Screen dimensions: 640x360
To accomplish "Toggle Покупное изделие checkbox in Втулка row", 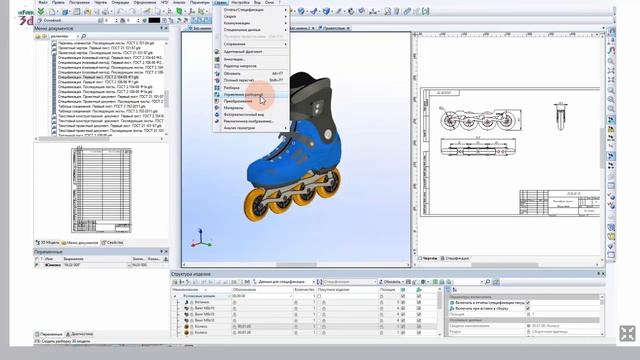I will pyautogui.click(x=319, y=302).
